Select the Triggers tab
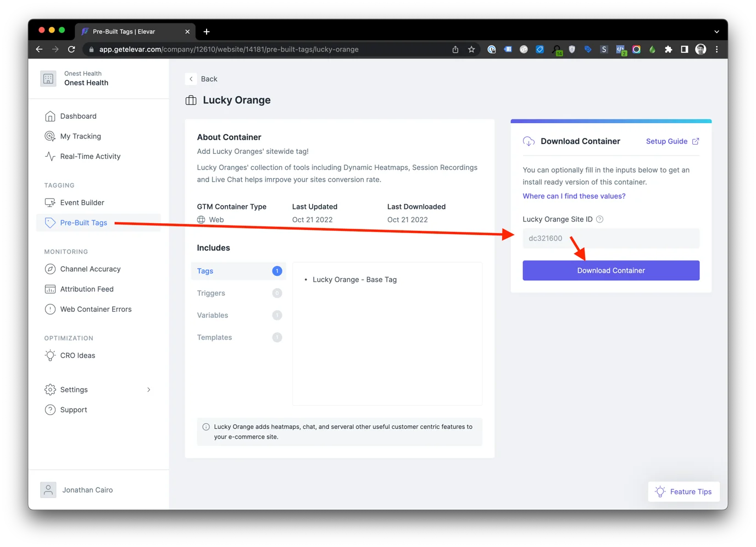Image resolution: width=756 pixels, height=547 pixels. (238, 293)
